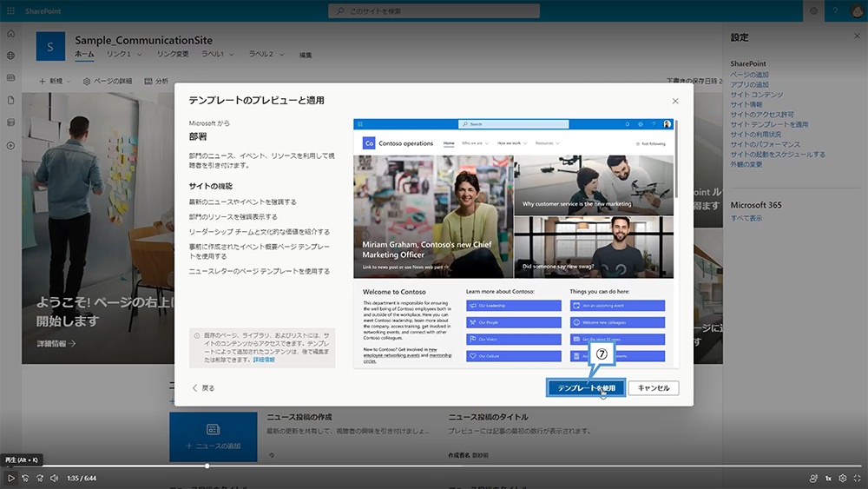Open My sites globe icon in left rail

[x=10, y=56]
